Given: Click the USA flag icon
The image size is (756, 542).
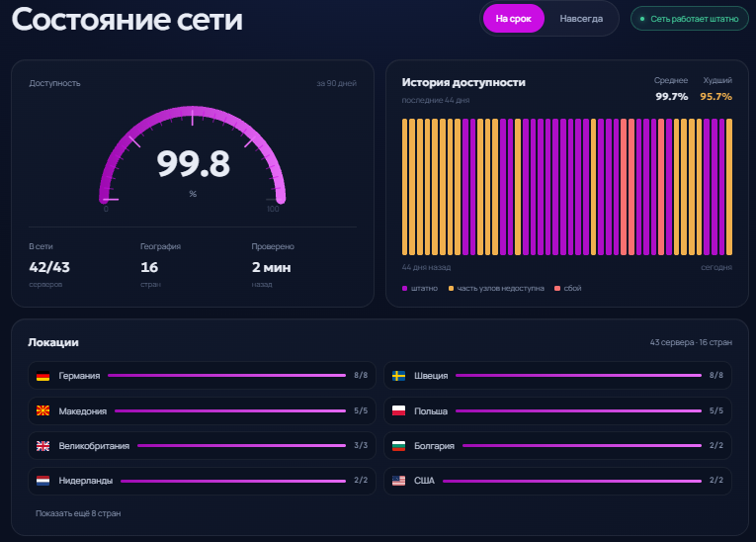Looking at the screenshot, I should (x=398, y=481).
